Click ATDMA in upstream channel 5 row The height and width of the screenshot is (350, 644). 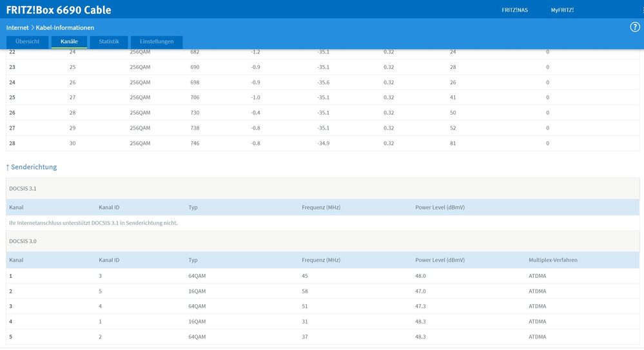point(537,337)
